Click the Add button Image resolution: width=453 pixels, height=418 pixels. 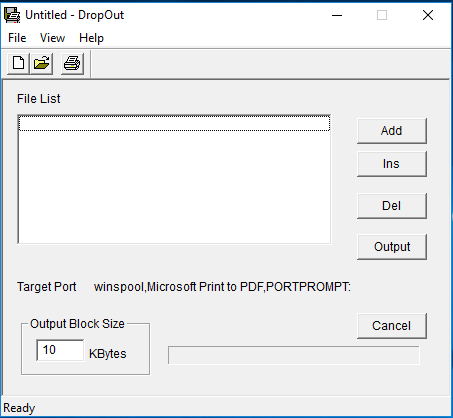pos(392,131)
